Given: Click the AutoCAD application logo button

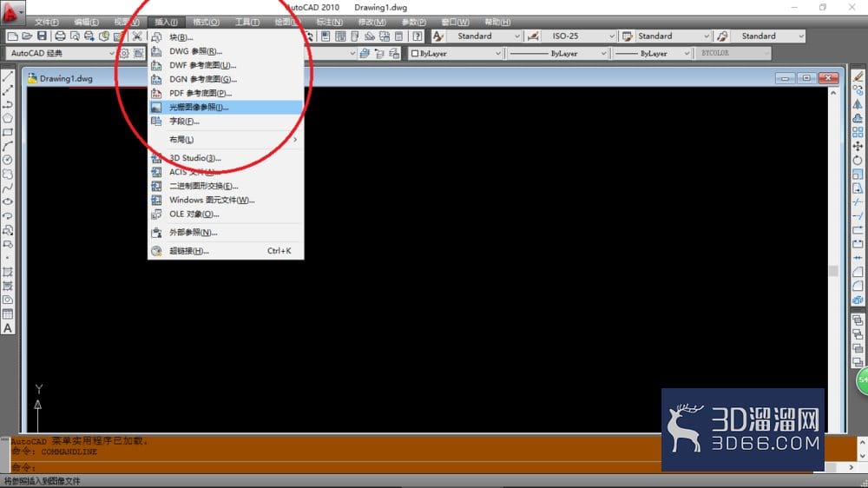Looking at the screenshot, I should [x=11, y=12].
